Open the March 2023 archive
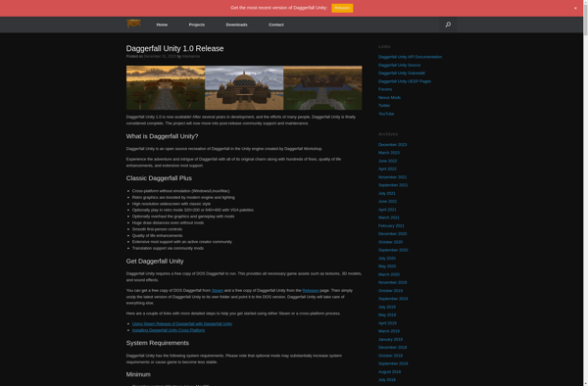 388,153
